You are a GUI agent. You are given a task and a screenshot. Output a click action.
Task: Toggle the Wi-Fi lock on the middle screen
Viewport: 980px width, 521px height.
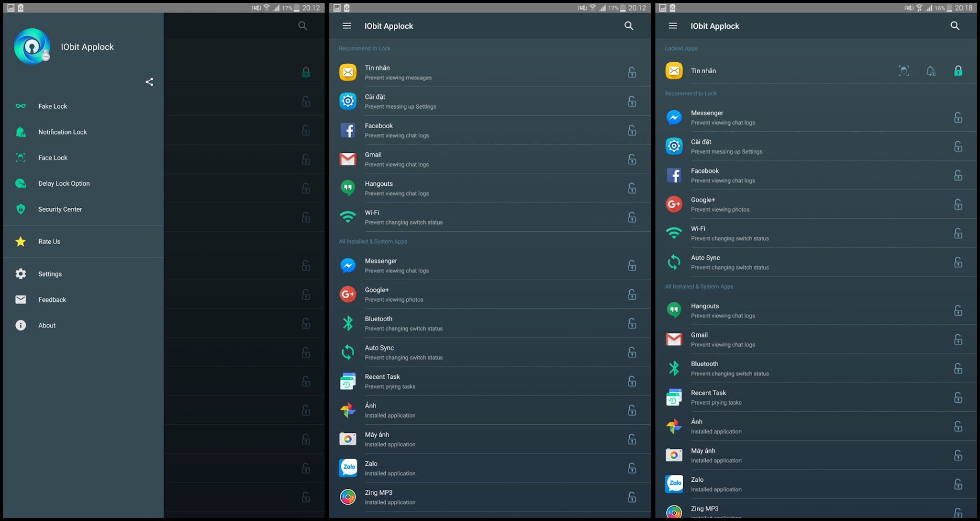click(x=632, y=217)
